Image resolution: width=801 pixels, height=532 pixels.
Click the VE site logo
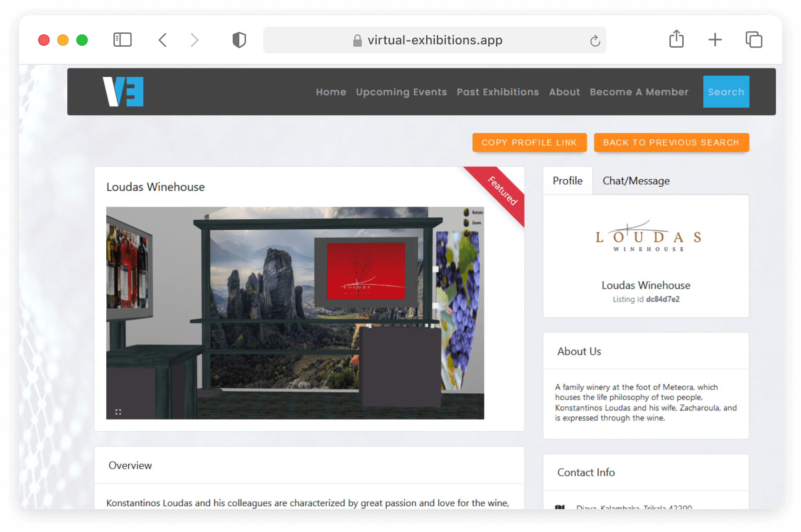coord(123,92)
